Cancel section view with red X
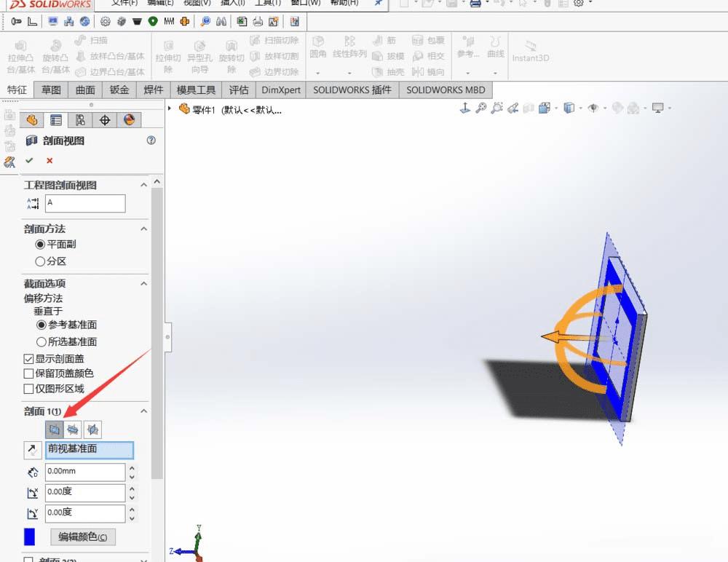The height and width of the screenshot is (562, 728). (50, 160)
